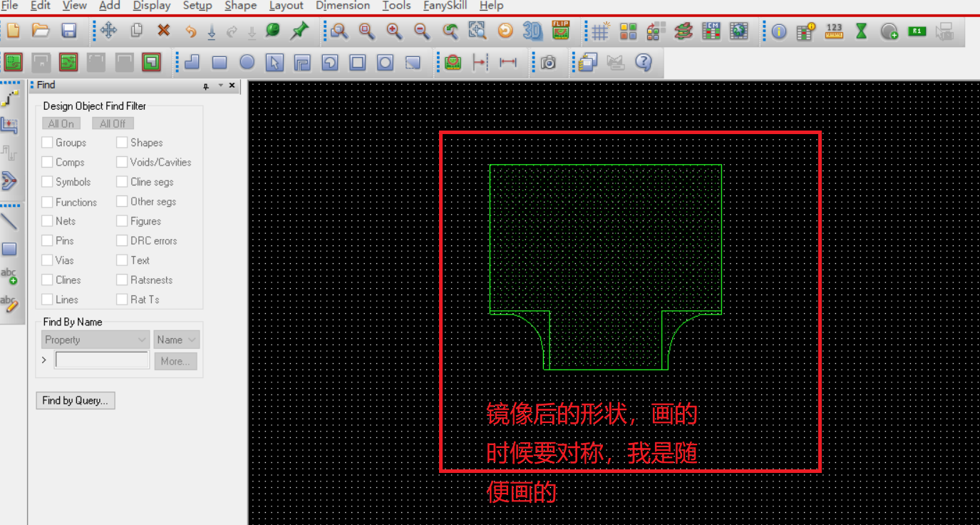Select the Shape Add Circle tool
980x525 pixels.
point(247,63)
